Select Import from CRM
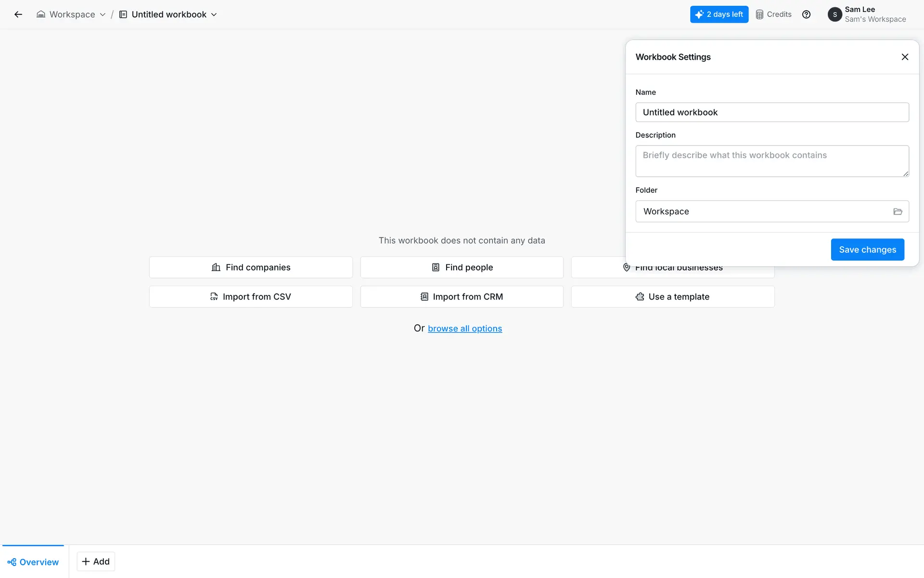924x578 pixels. pyautogui.click(x=462, y=297)
